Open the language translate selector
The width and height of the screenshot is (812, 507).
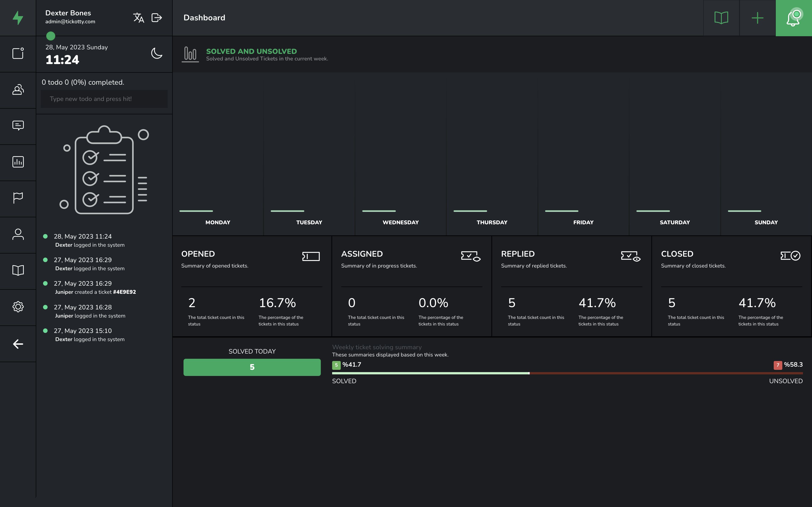139,18
